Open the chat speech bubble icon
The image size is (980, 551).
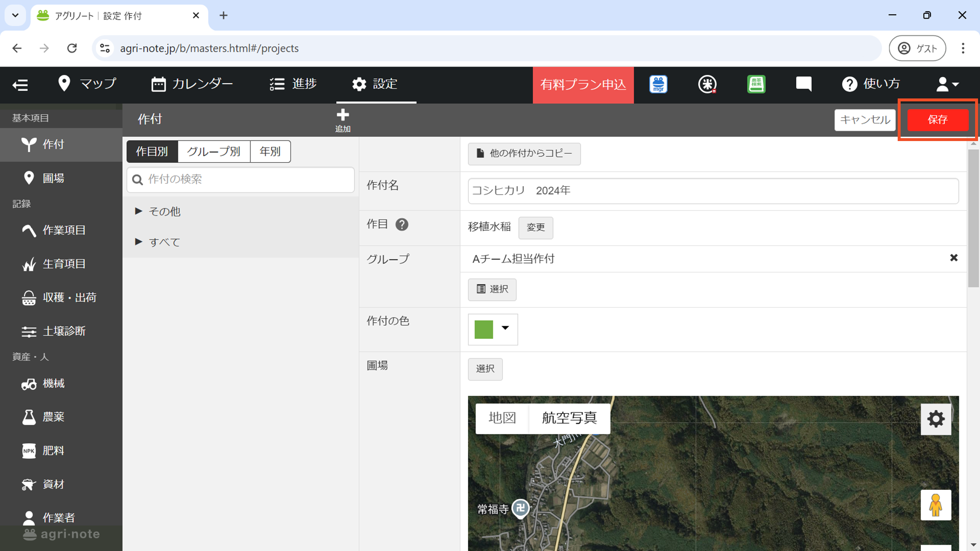804,84
